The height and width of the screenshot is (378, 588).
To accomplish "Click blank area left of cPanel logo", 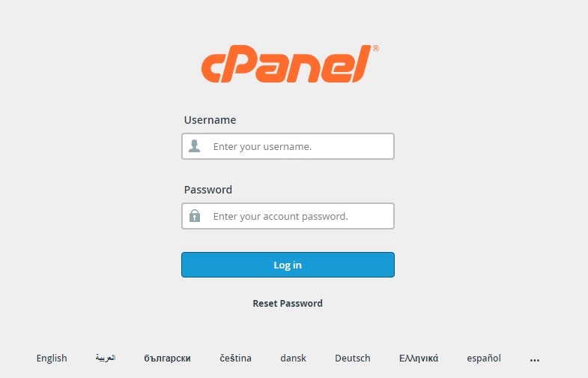I will [97, 64].
